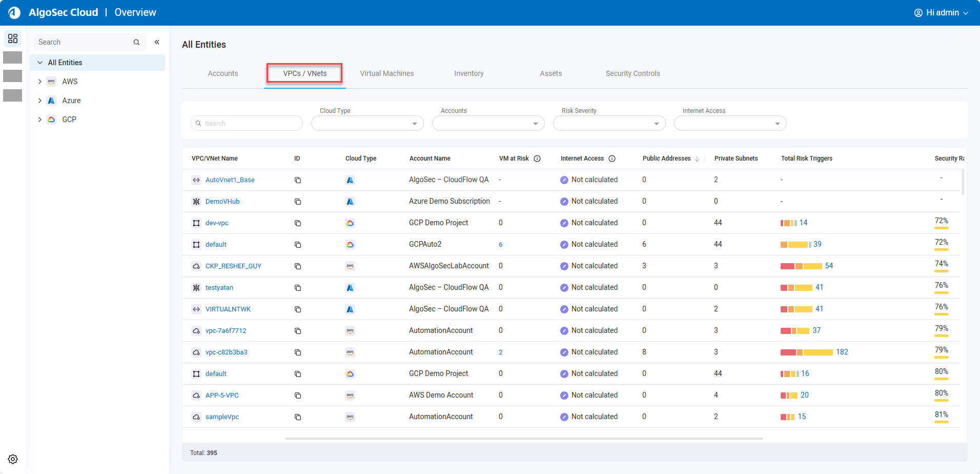This screenshot has height=474, width=980.
Task: Expand the AWS tree node
Action: coord(40,82)
